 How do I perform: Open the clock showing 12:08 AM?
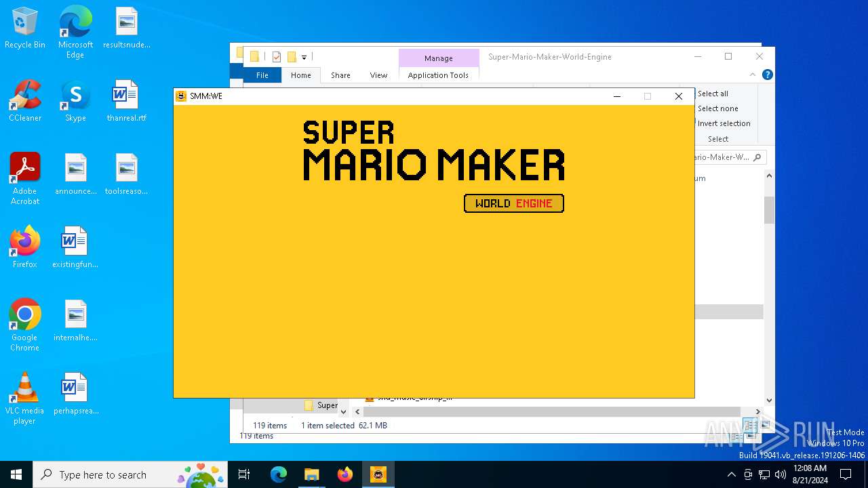(x=810, y=474)
